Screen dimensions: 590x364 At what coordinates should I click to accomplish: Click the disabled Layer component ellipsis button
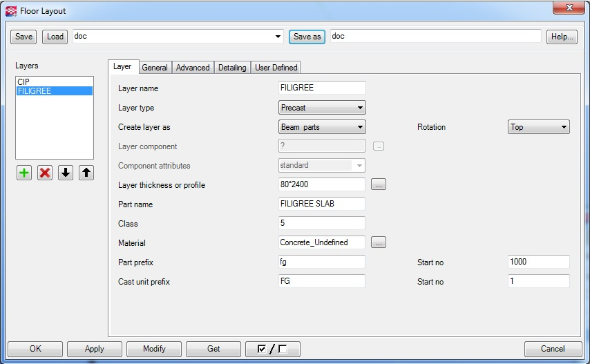[379, 146]
